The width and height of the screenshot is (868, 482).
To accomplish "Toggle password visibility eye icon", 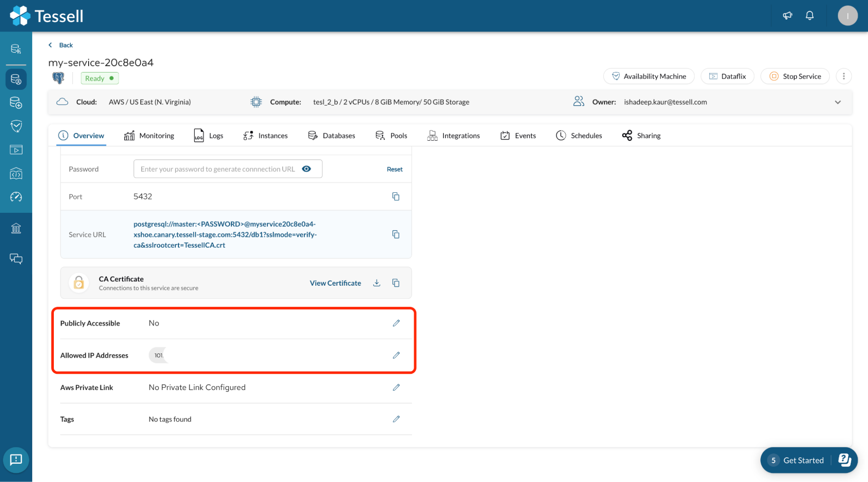I will click(x=306, y=169).
